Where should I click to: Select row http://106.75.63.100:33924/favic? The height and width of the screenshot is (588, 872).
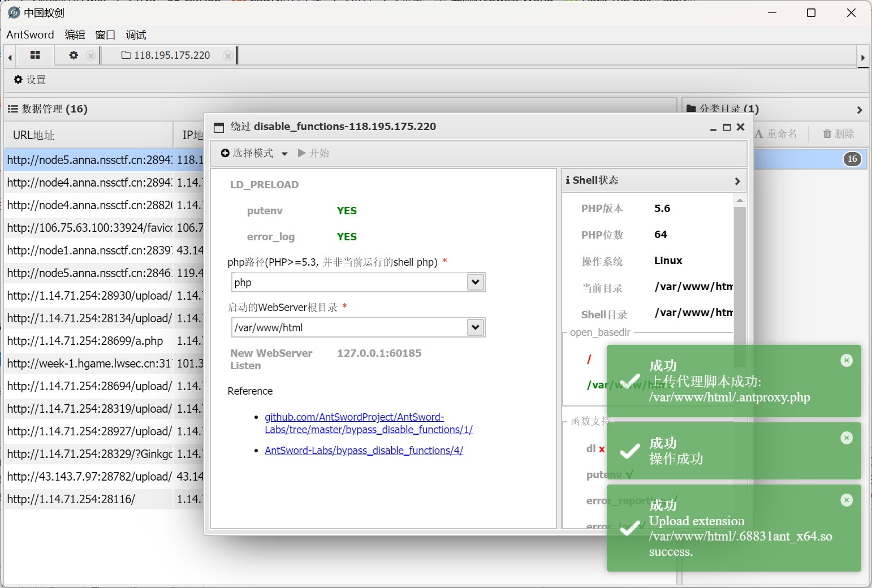pyautogui.click(x=104, y=228)
